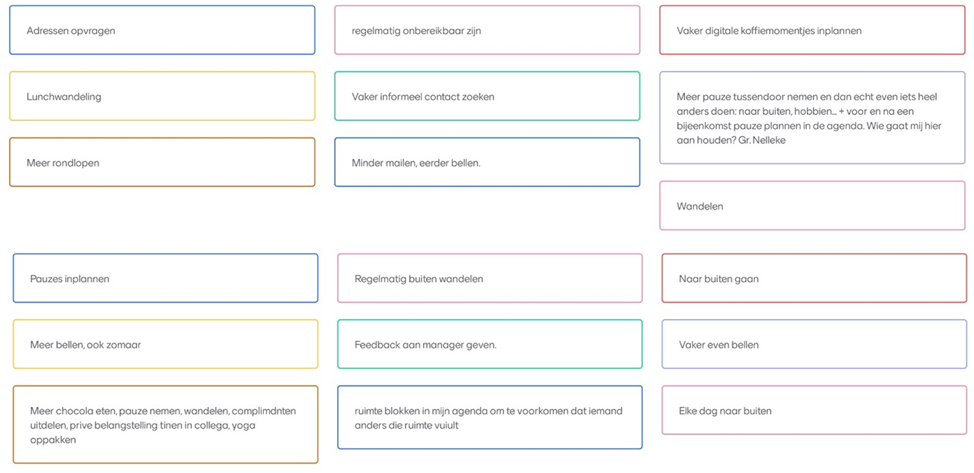Open "Vaker digitale koffiemomentjes inplannen" card
The width and height of the screenshot is (974, 473).
click(812, 31)
